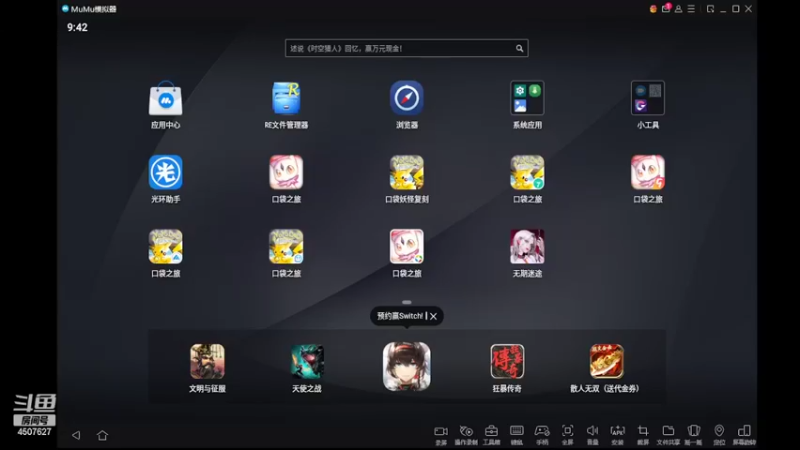Open the featured anime girl game in dock
Screen dimensions: 800x450
click(407, 366)
